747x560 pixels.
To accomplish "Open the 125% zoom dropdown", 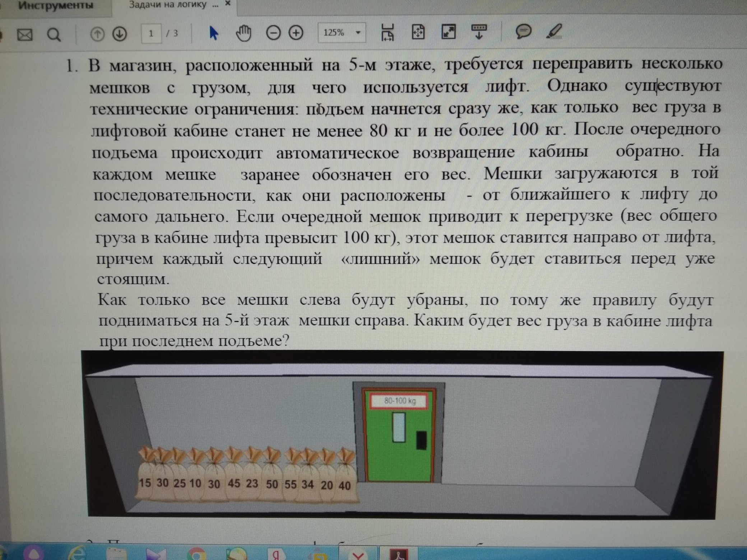I will pos(358,33).
